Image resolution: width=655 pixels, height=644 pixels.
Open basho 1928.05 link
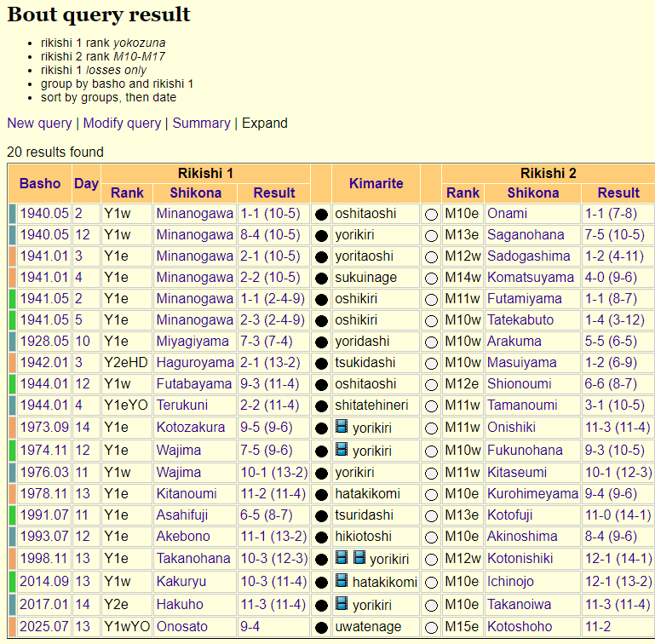point(44,342)
